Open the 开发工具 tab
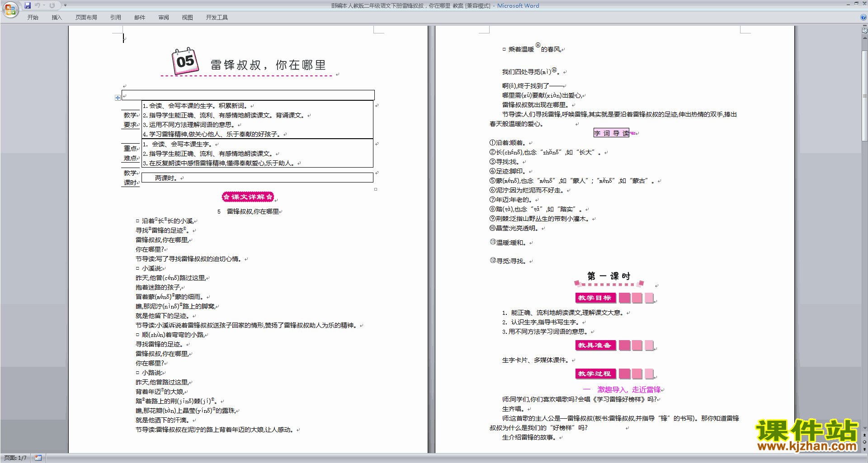 [217, 18]
